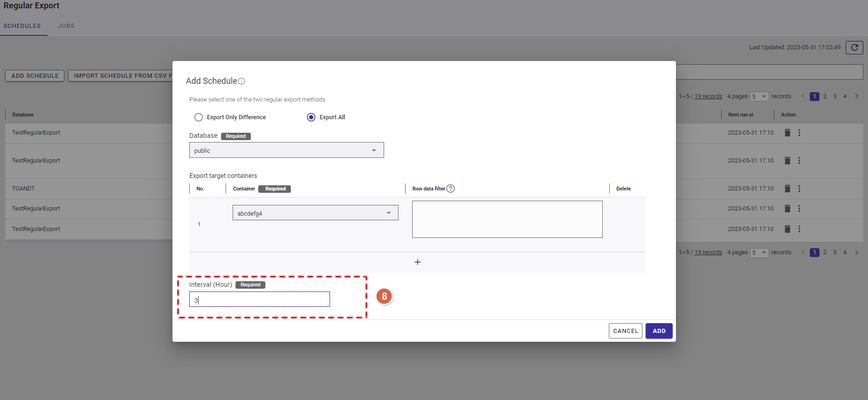This screenshot has width=868, height=400.
Task: Expand the Database dropdown showing public
Action: point(286,150)
